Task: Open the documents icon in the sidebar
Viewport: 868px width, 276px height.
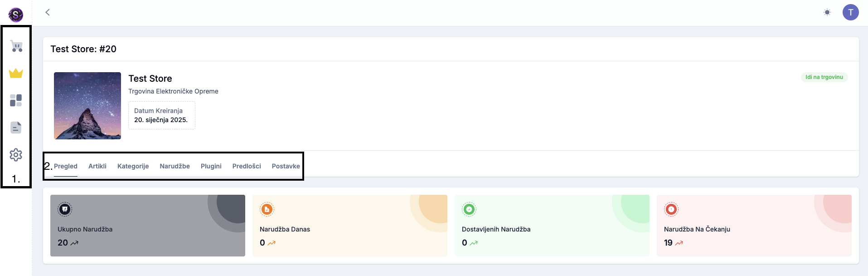Action: click(16, 128)
